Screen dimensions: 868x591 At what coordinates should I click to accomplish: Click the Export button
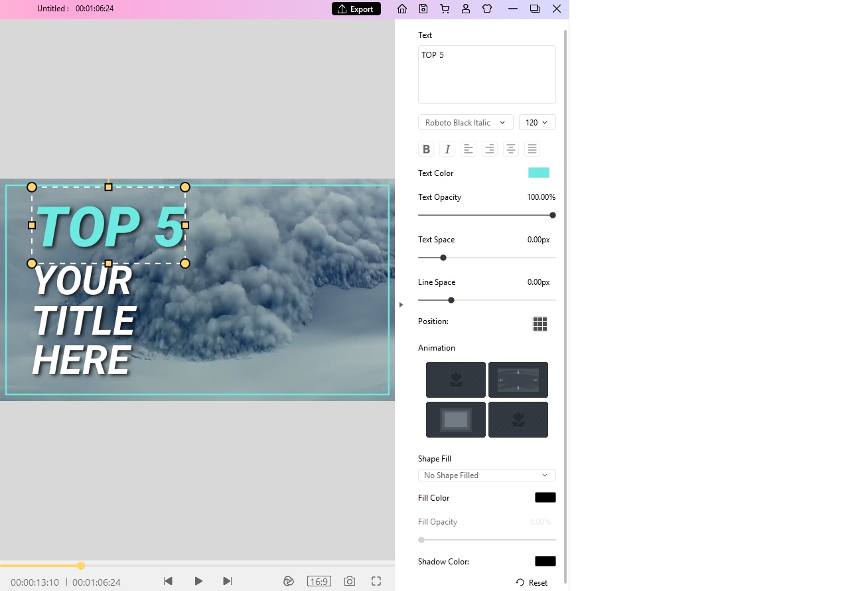[356, 9]
